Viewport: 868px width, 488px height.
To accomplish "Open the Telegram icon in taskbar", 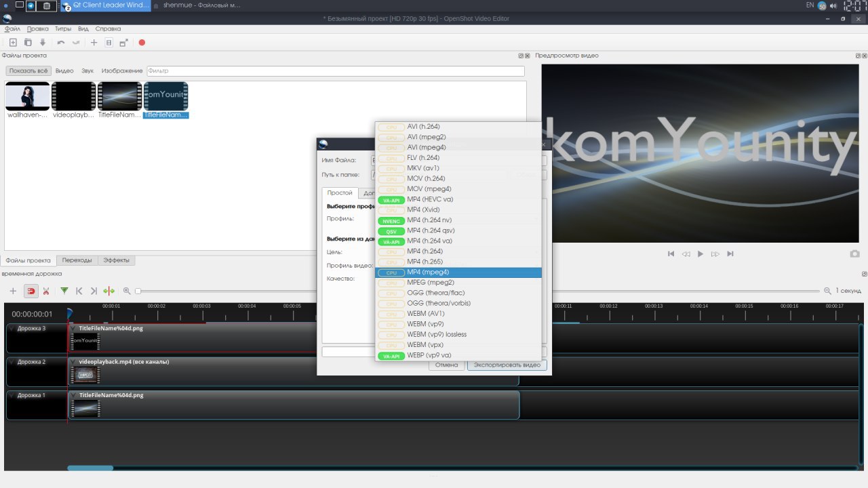I will pos(32,5).
